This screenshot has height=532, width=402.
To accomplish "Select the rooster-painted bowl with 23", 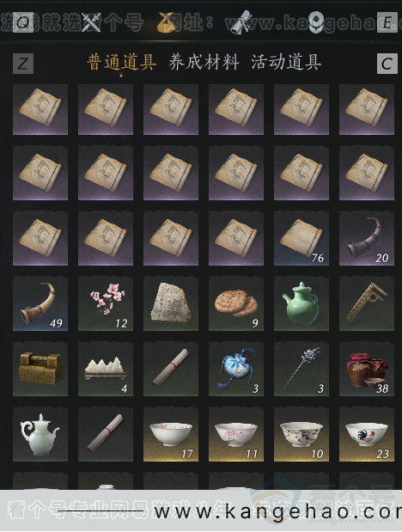I will 367,434.
